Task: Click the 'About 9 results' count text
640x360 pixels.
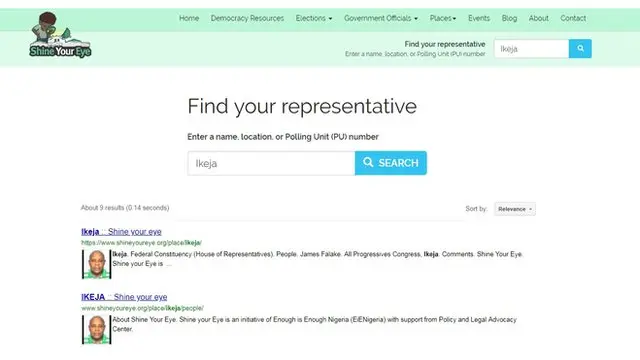Action: click(125, 208)
